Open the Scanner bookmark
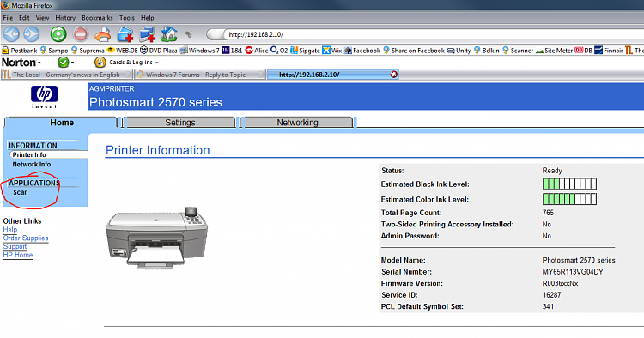The image size is (644, 338). click(x=518, y=51)
